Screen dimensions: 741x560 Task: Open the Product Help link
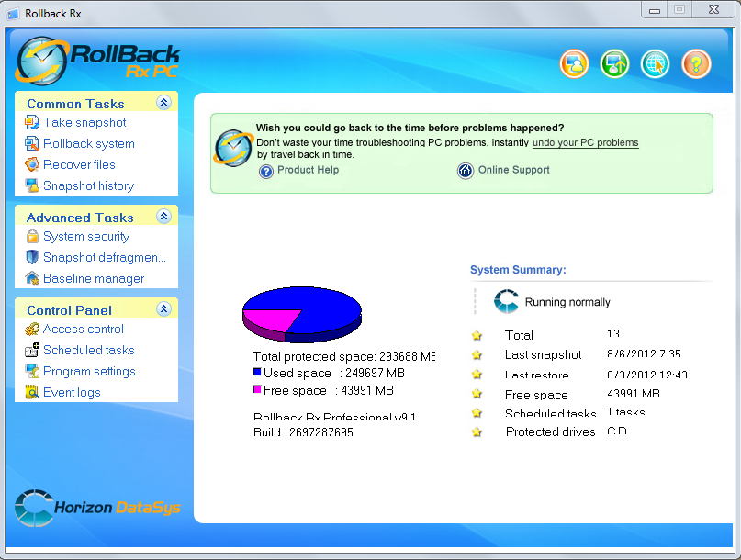pyautogui.click(x=309, y=170)
